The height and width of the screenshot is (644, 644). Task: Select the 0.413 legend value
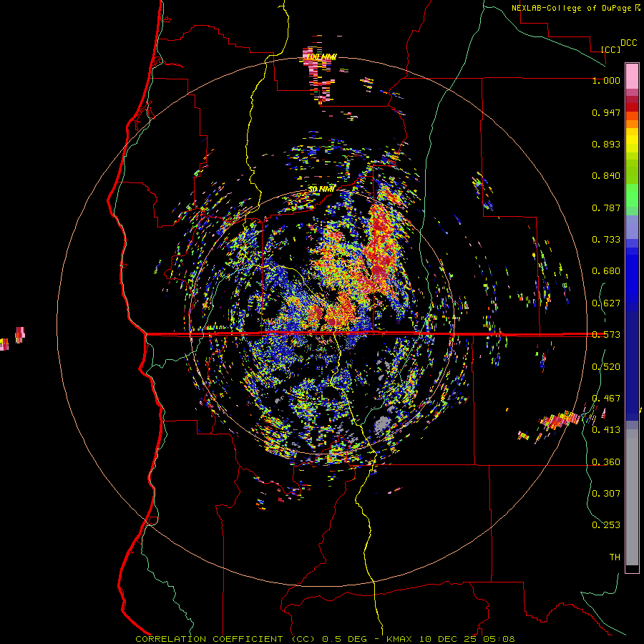click(x=606, y=430)
